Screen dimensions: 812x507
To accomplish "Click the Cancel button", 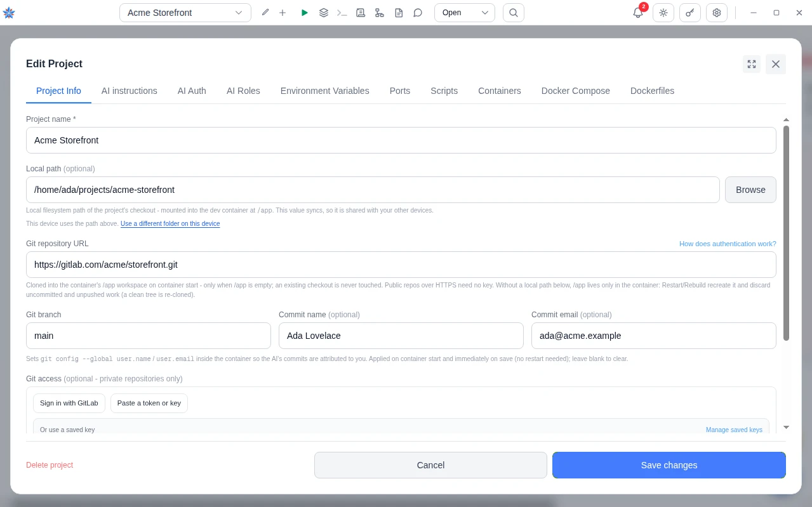I will [430, 465].
